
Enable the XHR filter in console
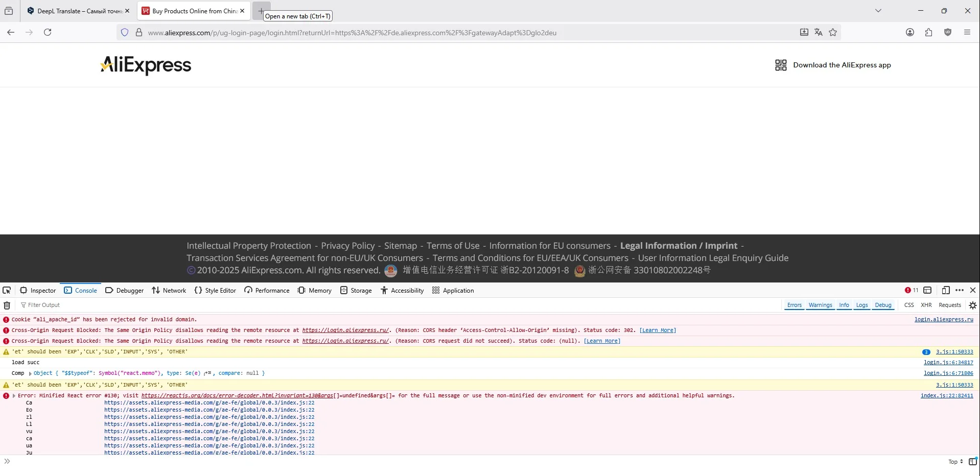(926, 305)
